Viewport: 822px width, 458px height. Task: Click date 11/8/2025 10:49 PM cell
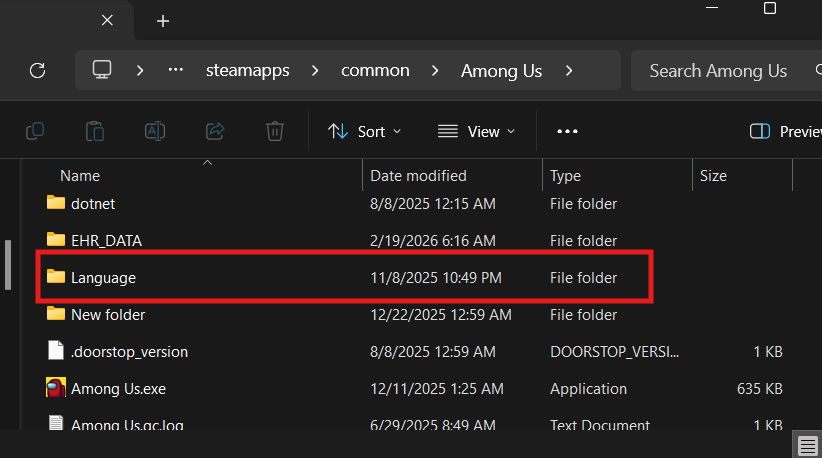pos(436,278)
